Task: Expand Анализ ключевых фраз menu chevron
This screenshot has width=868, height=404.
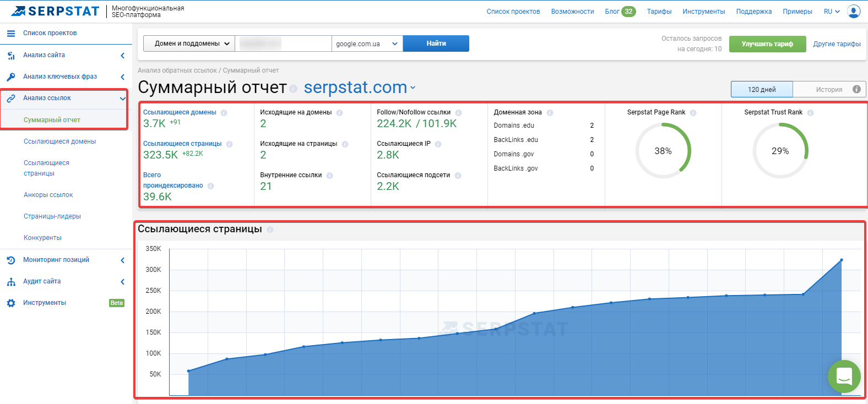Action: pos(122,77)
